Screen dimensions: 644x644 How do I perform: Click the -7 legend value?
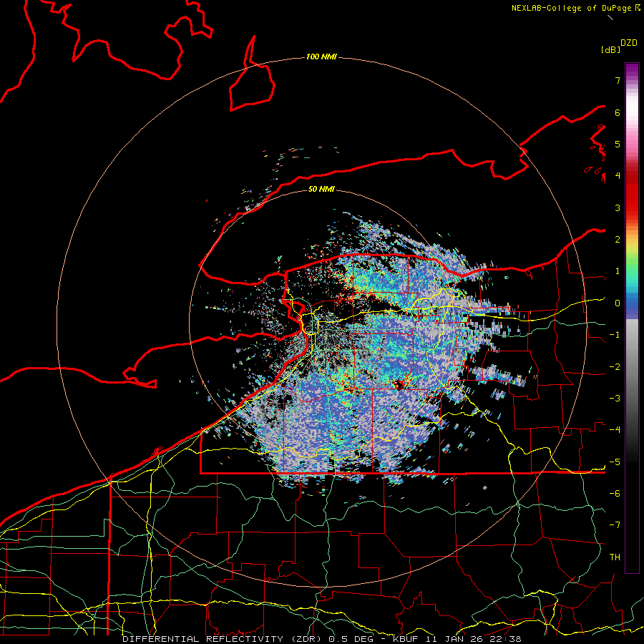[615, 525]
